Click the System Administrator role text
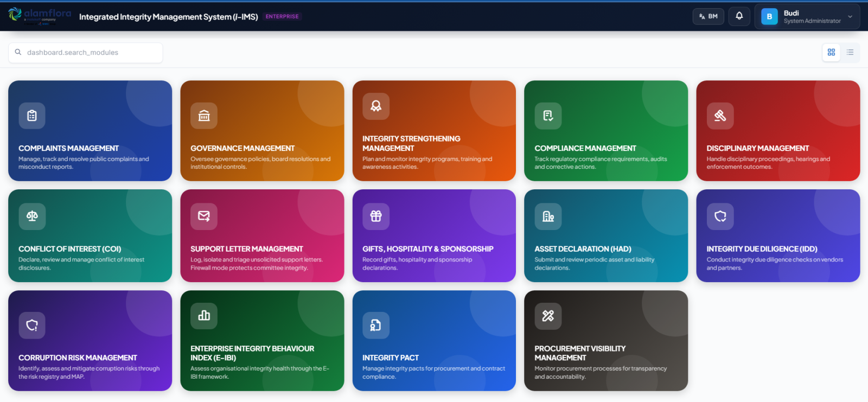This screenshot has height=402, width=868. [812, 21]
